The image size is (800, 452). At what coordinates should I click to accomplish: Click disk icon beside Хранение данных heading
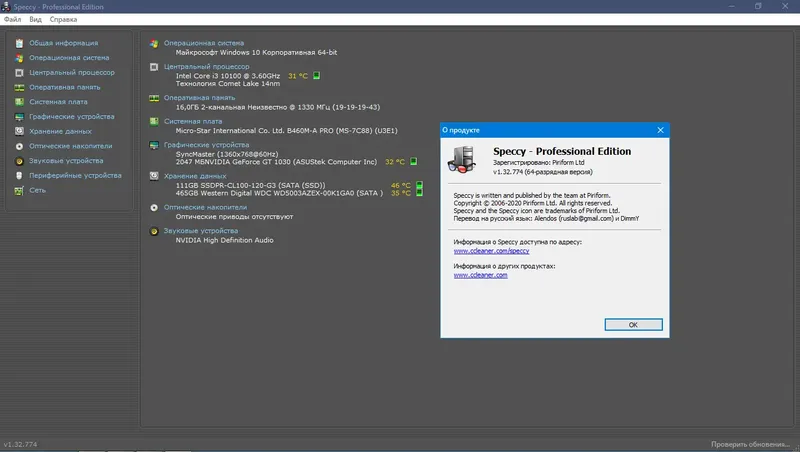154,176
